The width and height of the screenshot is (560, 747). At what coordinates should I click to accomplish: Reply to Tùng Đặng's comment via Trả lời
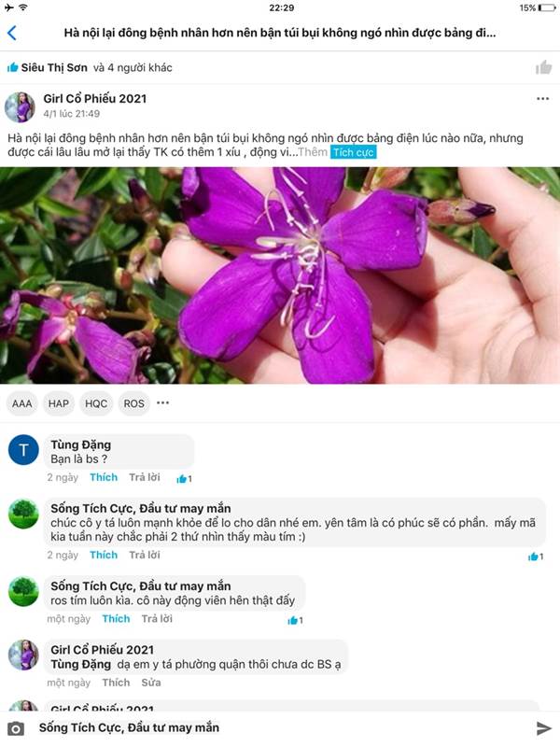click(145, 477)
